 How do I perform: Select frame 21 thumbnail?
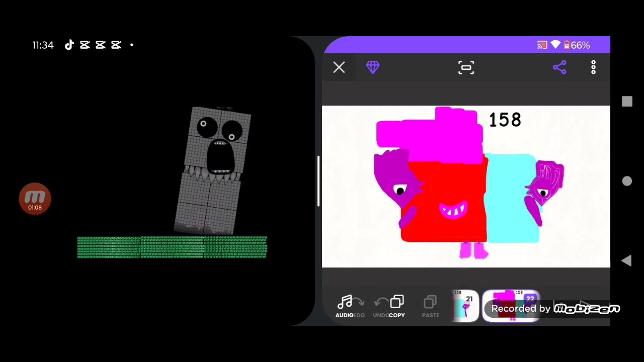click(x=466, y=306)
